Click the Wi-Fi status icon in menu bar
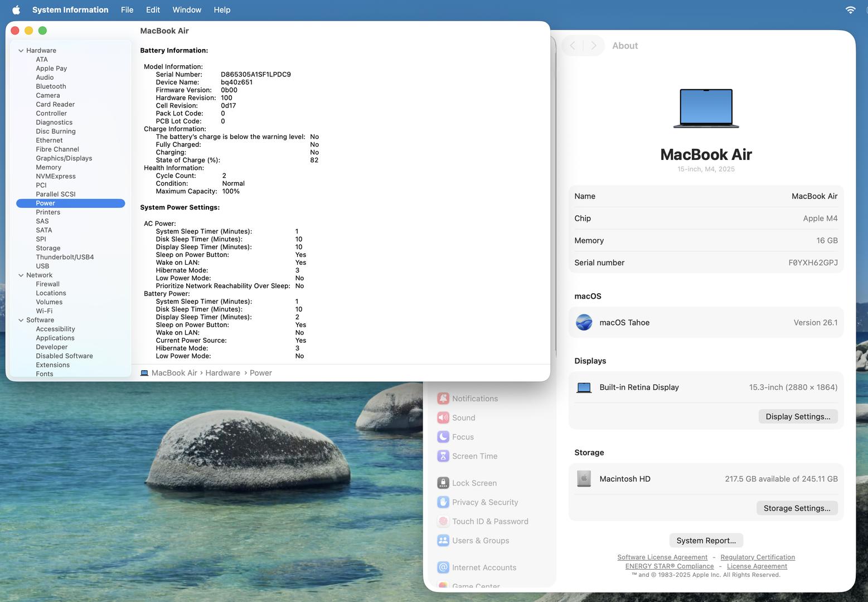Screen dimensions: 868x602 click(850, 10)
